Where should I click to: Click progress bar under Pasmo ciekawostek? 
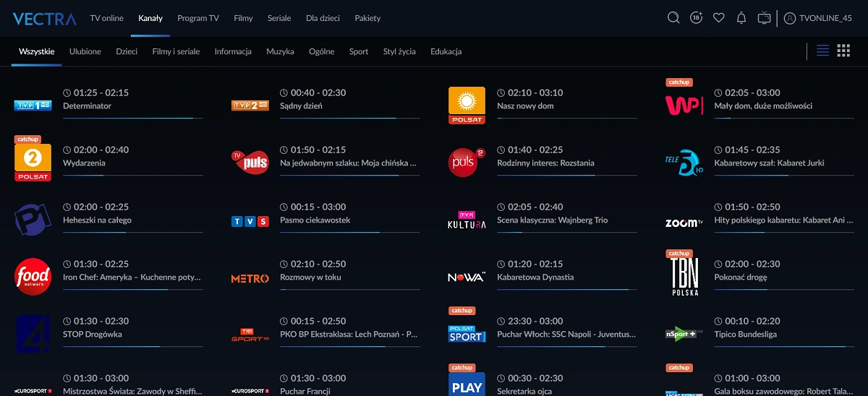[349, 232]
